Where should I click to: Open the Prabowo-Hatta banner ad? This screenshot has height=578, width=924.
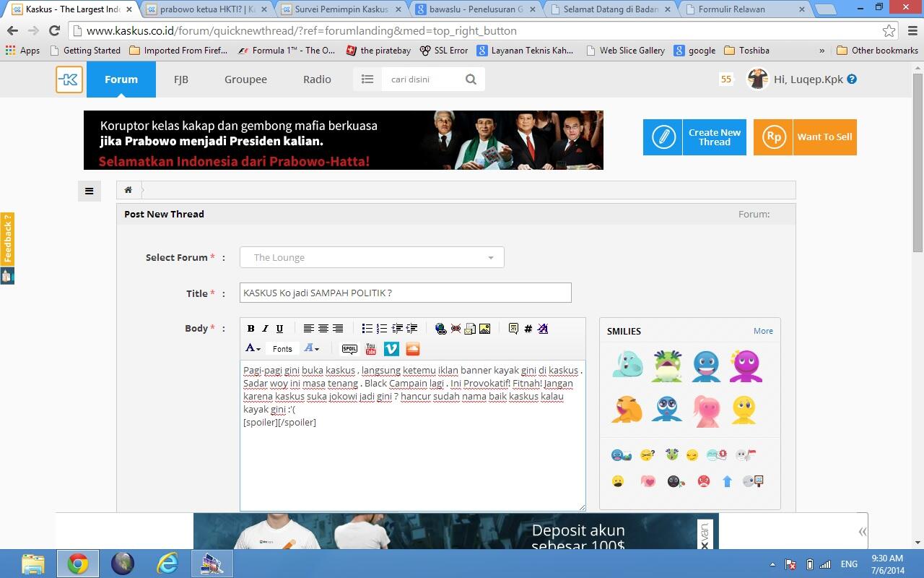(344, 140)
